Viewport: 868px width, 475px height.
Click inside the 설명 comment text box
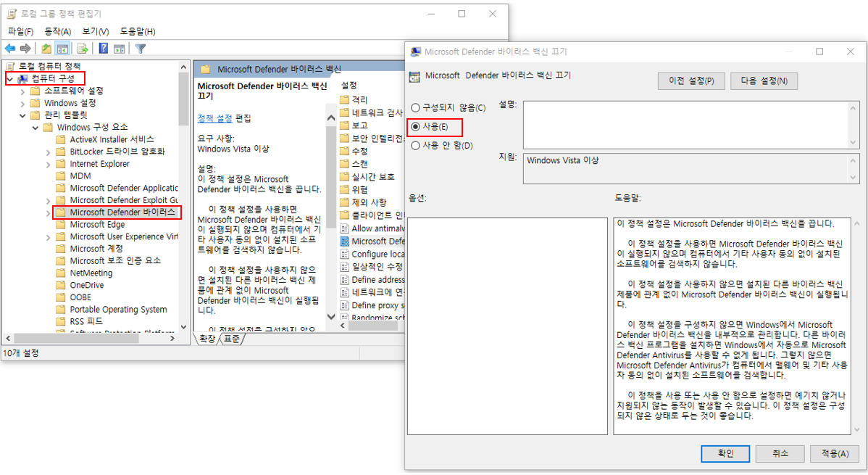point(685,125)
